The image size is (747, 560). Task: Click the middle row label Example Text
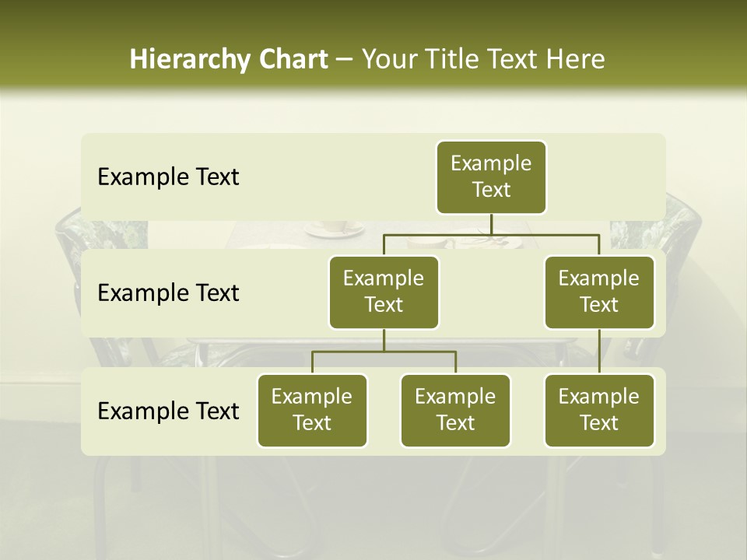(x=167, y=293)
